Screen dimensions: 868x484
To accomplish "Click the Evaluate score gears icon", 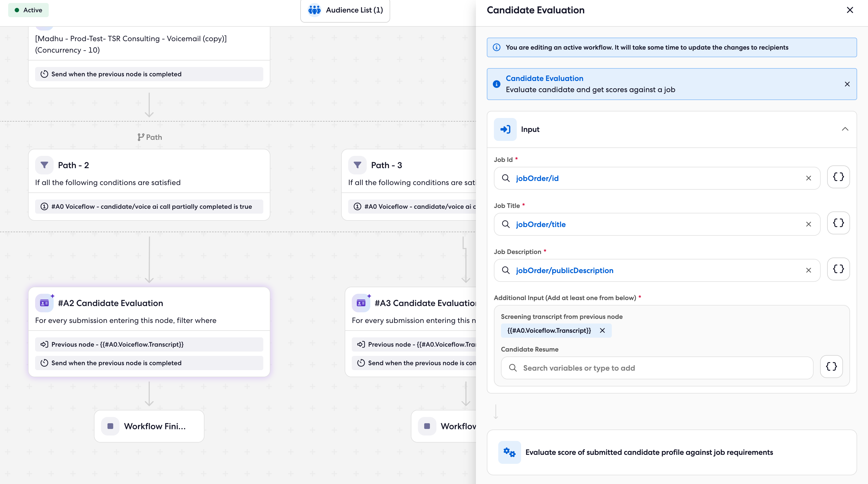I will 509,452.
